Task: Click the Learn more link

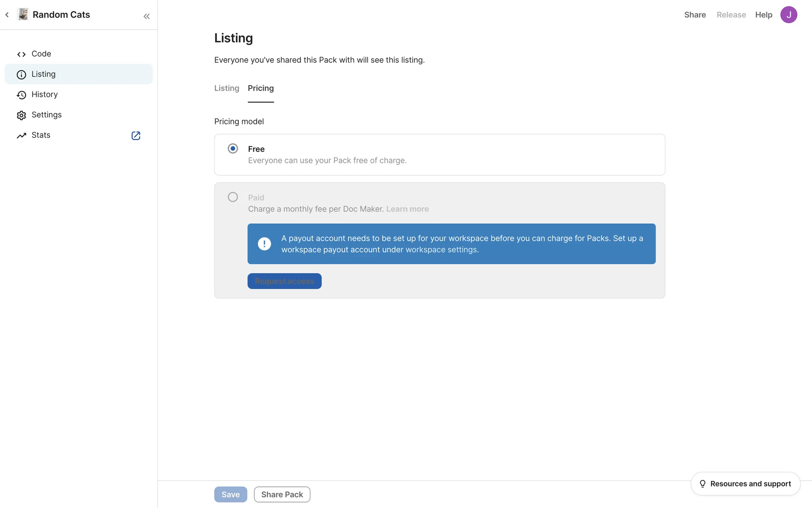Action: coord(407,209)
